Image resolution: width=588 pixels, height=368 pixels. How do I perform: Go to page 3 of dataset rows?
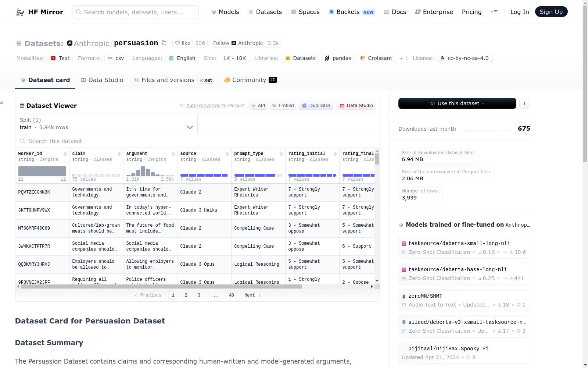point(199,295)
